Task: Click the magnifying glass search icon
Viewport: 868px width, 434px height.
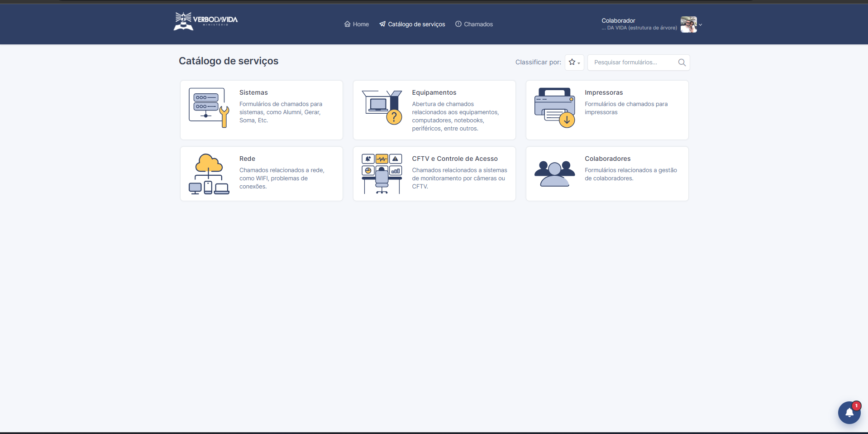Action: tap(682, 63)
